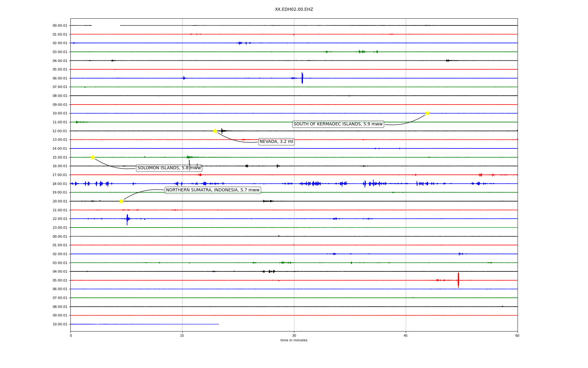This screenshot has width=588, height=368.
Task: Click the last 10:00:01 row label
Action: (x=60, y=324)
